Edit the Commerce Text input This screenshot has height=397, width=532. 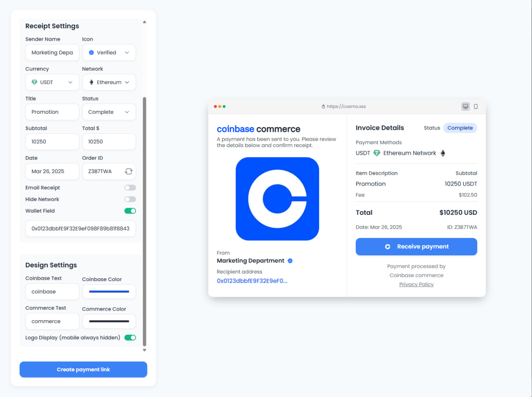tap(52, 321)
